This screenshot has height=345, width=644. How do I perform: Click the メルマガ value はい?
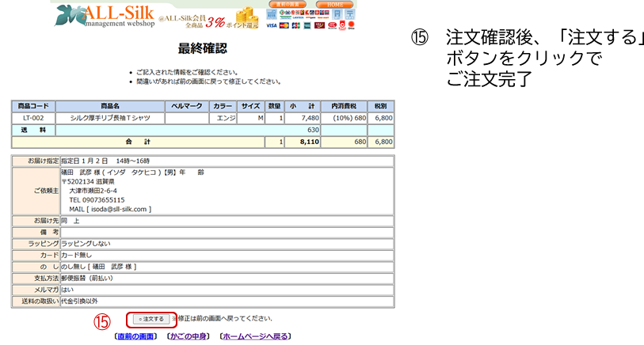point(67,290)
